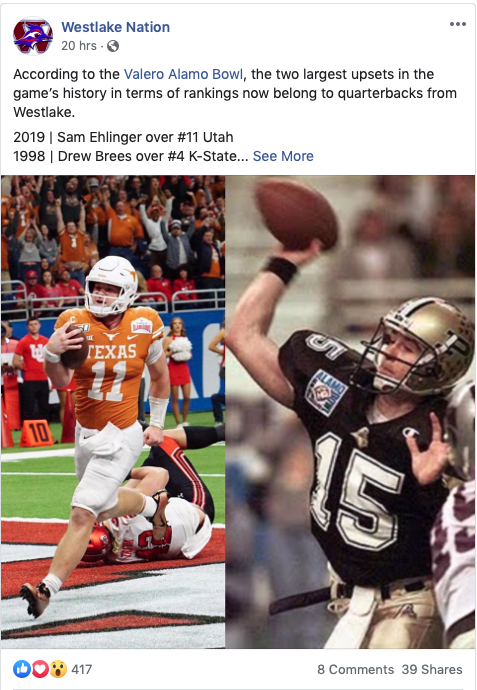Viewport: 477px width, 690px height.
Task: Open the three-dots post options menu
Action: [458, 24]
